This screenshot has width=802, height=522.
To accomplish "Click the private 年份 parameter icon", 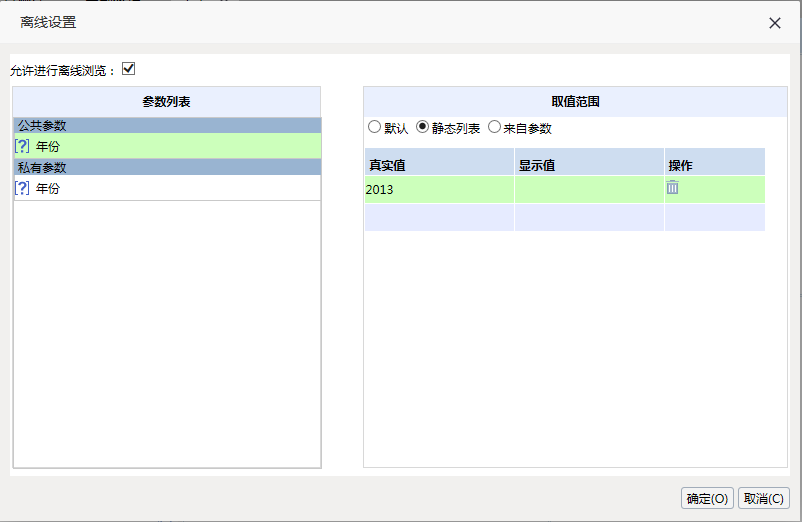I will tap(22, 188).
